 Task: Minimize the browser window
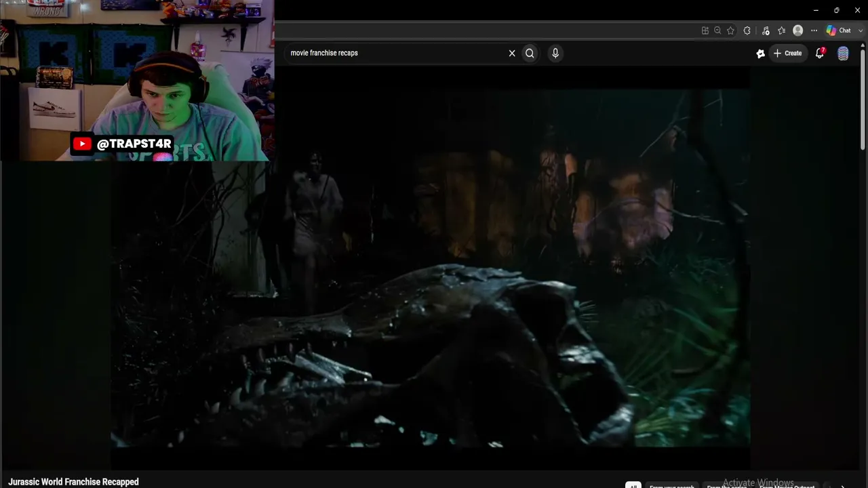click(816, 10)
